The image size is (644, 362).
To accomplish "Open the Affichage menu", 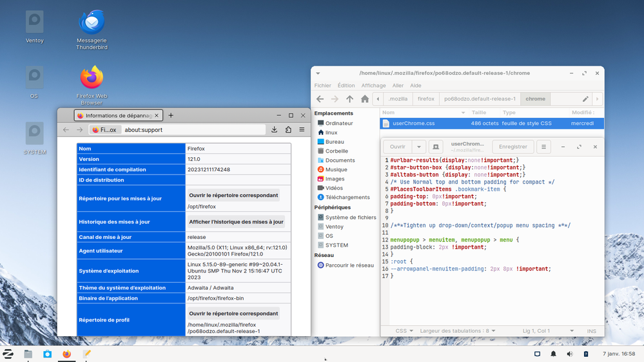I will click(373, 86).
